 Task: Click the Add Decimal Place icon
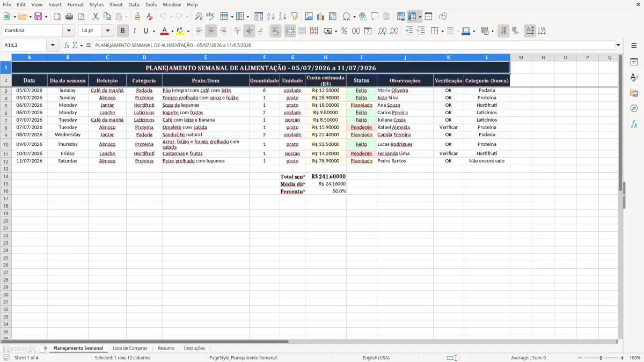(x=382, y=31)
